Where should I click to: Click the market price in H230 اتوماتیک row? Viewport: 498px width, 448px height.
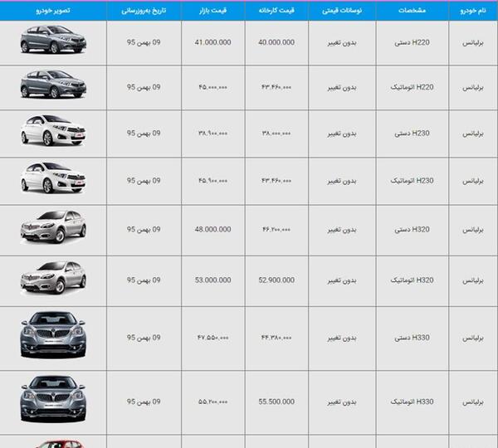coord(212,181)
